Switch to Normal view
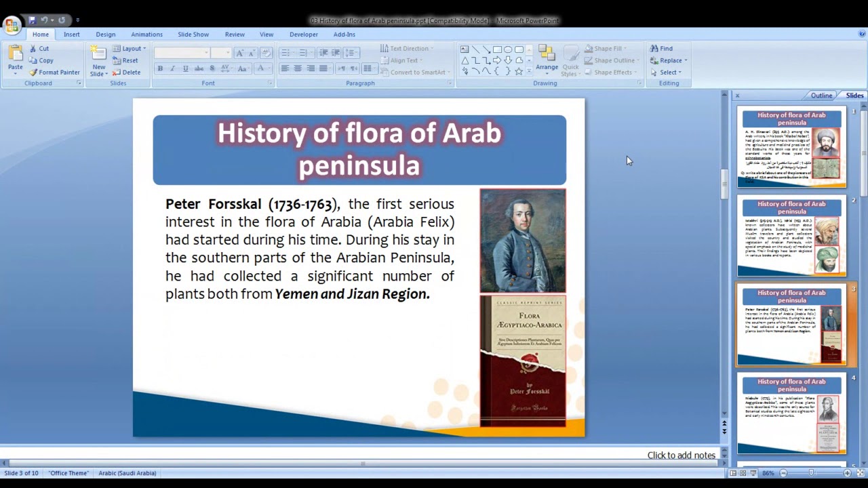This screenshot has width=868, height=488. (x=733, y=473)
